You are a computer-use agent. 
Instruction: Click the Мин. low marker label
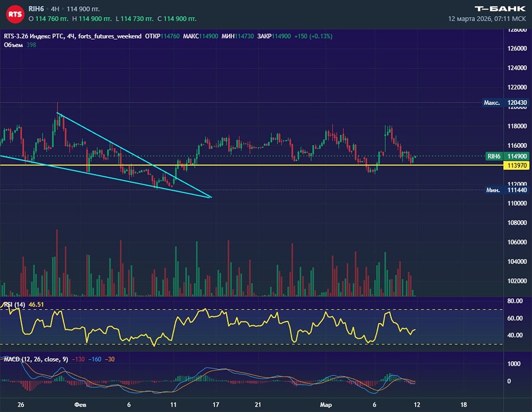point(492,190)
